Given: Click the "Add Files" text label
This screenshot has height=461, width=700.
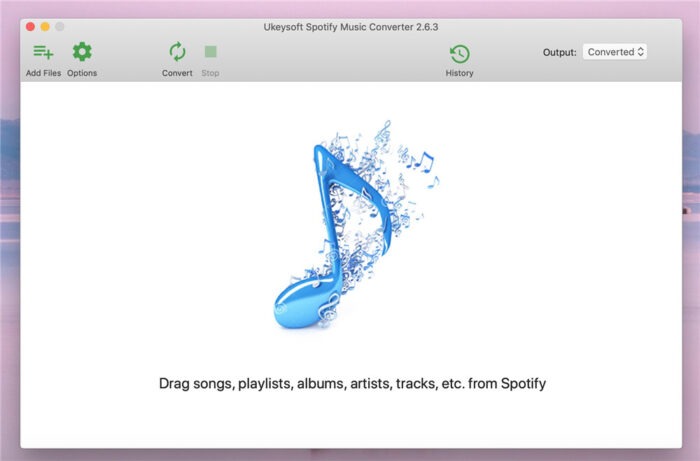Looking at the screenshot, I should (x=43, y=73).
